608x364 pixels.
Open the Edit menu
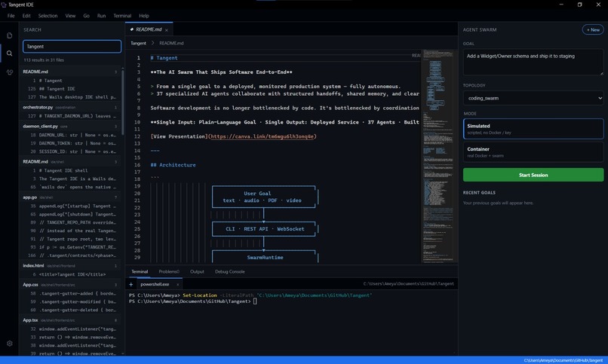(x=26, y=16)
